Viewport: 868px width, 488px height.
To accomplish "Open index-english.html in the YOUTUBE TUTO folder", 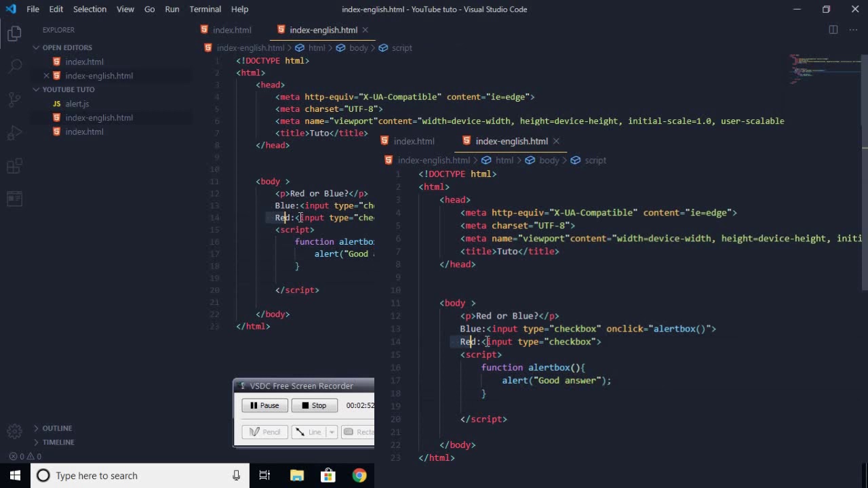I will point(99,118).
